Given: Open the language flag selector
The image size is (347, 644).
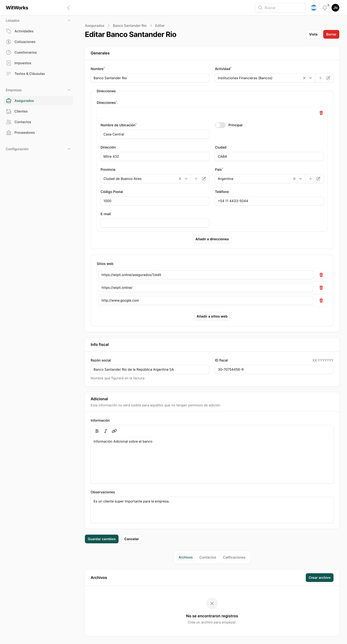Looking at the screenshot, I should pos(314,8).
